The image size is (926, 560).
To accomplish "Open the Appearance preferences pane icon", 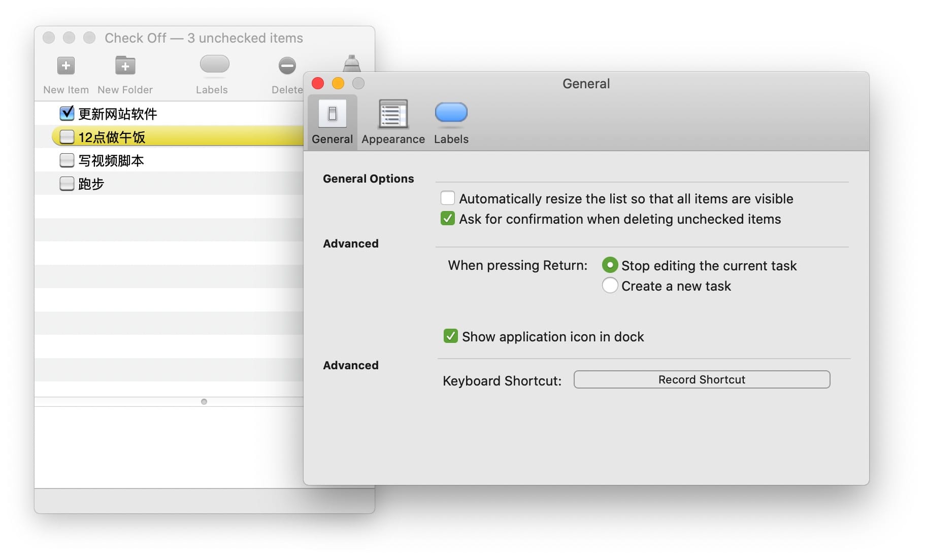I will coord(393,114).
